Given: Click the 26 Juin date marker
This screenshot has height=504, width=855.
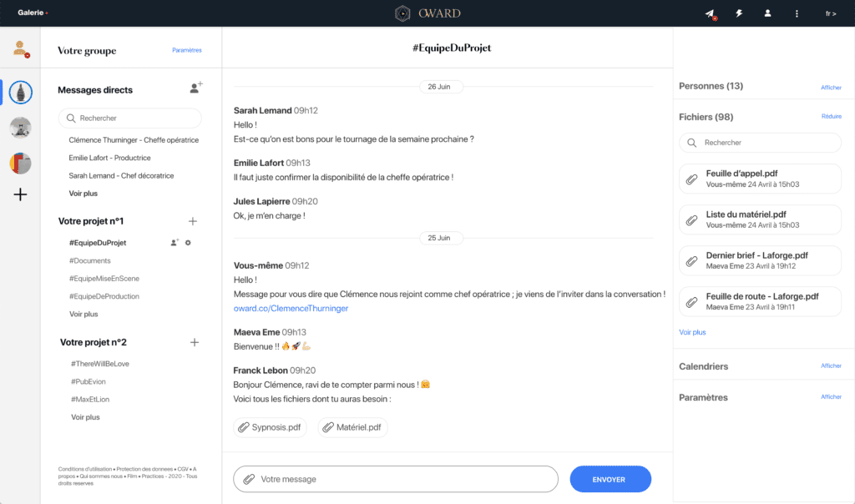Looking at the screenshot, I should pos(439,87).
